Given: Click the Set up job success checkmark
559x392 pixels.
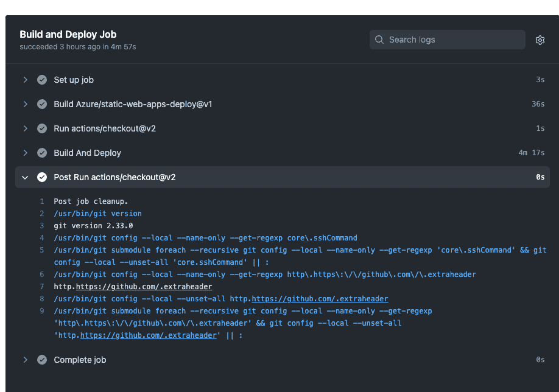Looking at the screenshot, I should [x=42, y=80].
